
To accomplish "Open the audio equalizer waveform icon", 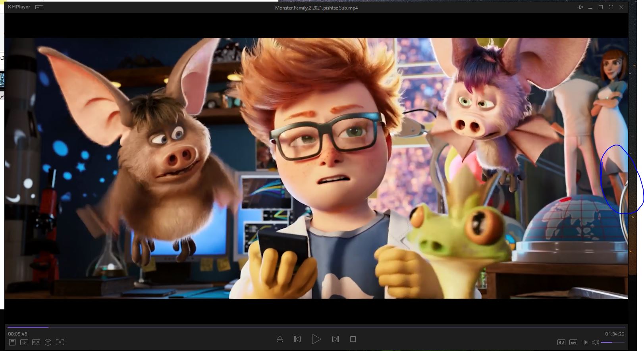I will click(x=585, y=342).
